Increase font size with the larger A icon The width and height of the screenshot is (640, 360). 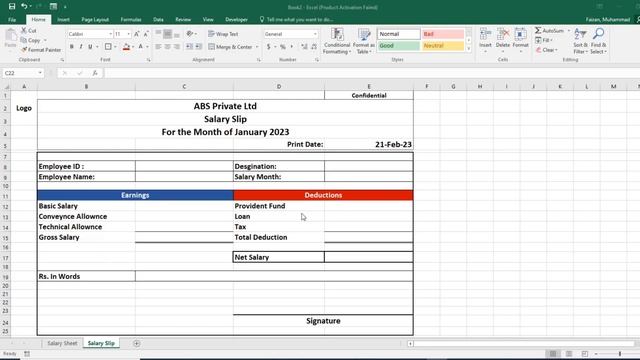tap(137, 34)
